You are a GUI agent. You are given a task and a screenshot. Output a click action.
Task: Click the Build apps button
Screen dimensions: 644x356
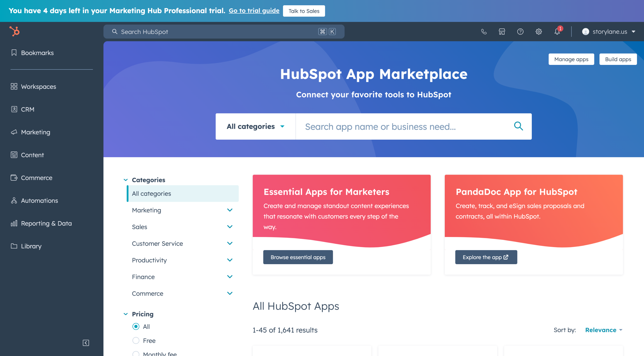(x=618, y=59)
